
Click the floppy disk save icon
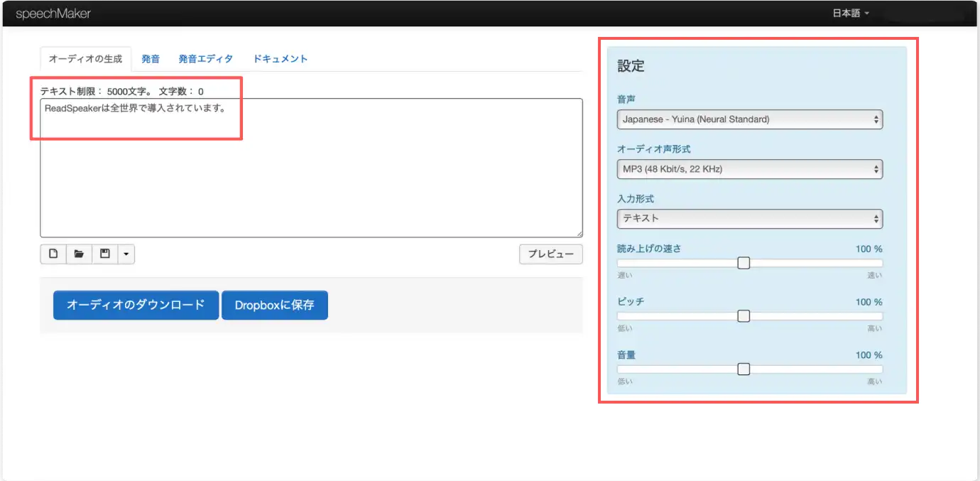104,254
